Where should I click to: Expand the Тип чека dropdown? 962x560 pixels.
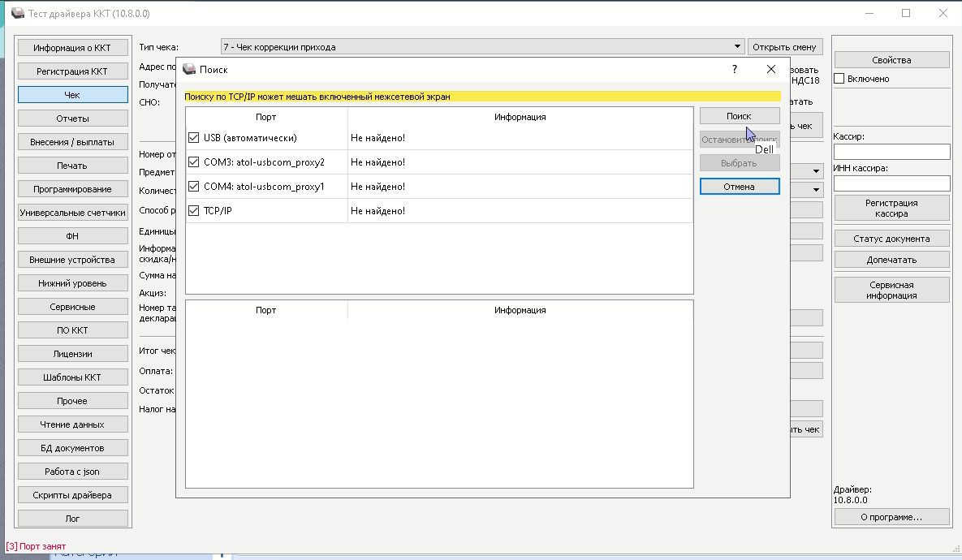737,47
